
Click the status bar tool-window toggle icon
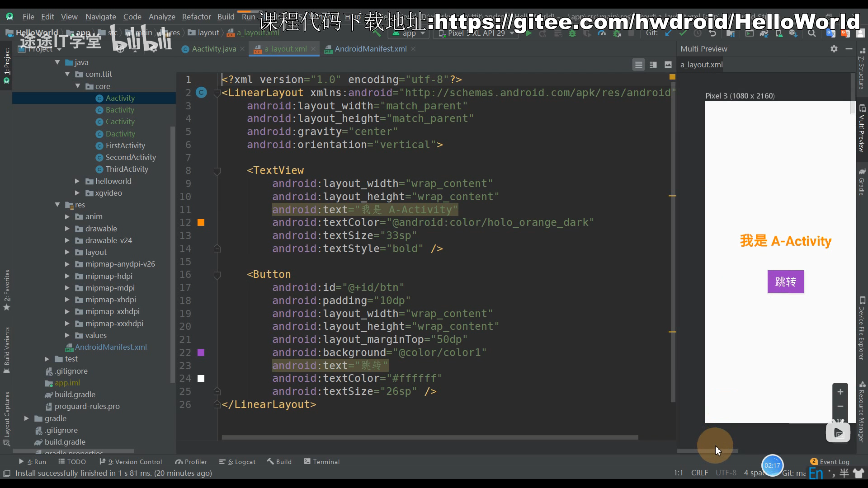click(7, 473)
